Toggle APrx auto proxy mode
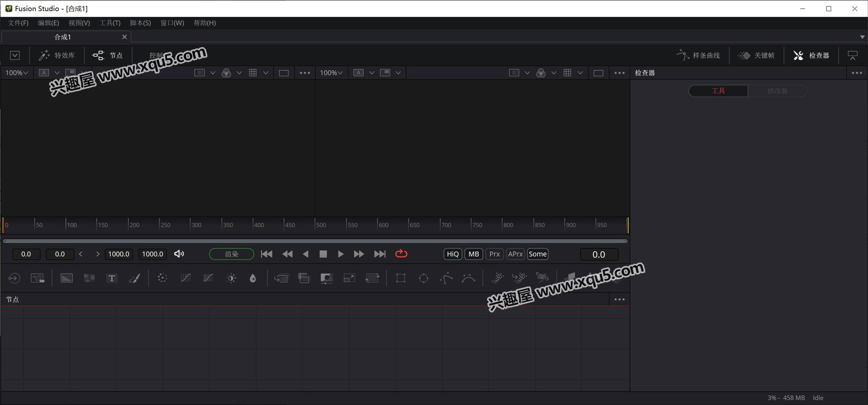 515,254
